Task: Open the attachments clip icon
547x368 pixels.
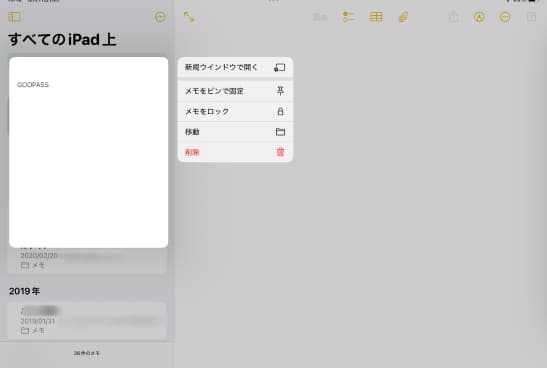Action: tap(403, 17)
